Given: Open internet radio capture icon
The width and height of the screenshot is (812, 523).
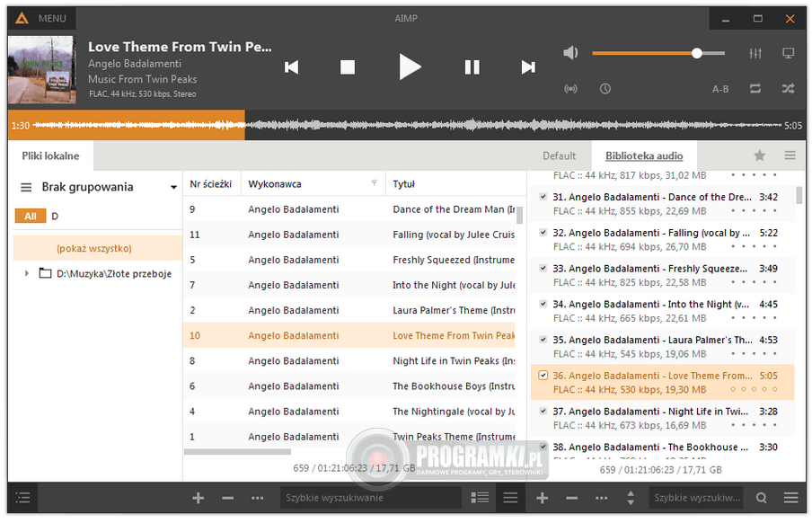Looking at the screenshot, I should 570,89.
